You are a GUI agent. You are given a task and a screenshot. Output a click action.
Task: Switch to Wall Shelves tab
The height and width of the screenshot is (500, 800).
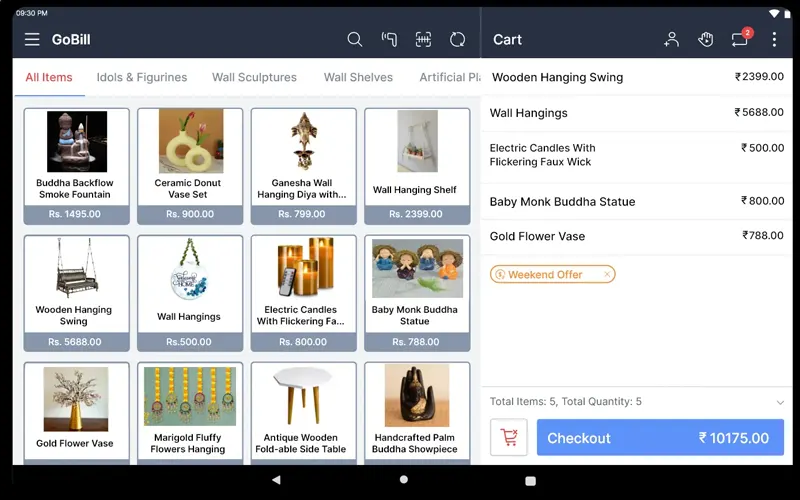pyautogui.click(x=358, y=78)
